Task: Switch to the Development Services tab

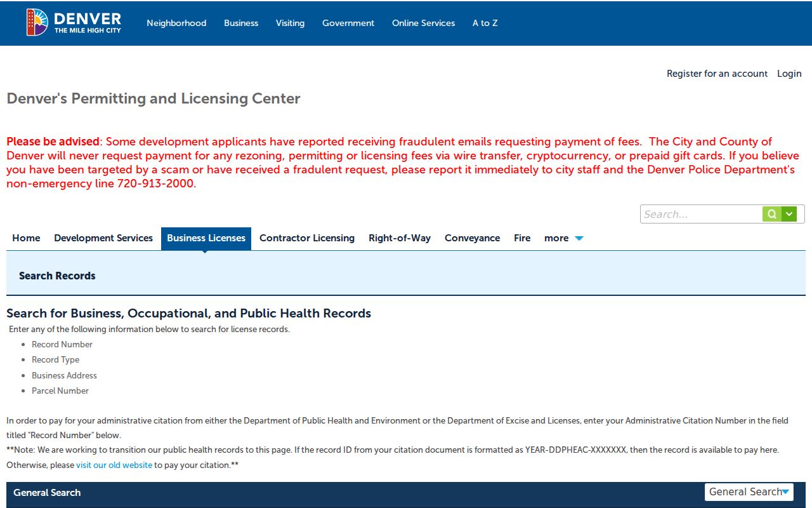Action: pyautogui.click(x=103, y=238)
